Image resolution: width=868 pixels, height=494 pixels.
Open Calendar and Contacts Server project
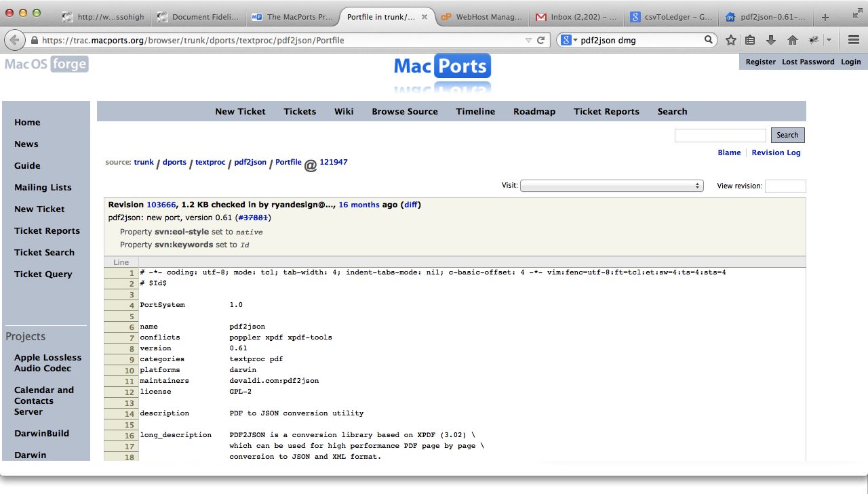click(x=44, y=400)
